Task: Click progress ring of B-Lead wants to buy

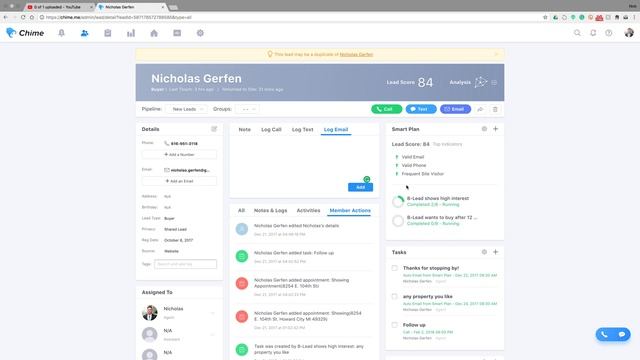Action: pyautogui.click(x=398, y=221)
